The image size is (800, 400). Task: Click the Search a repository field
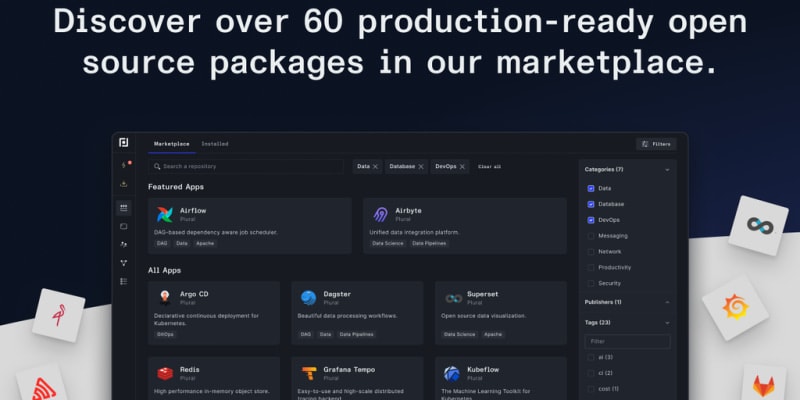pos(247,167)
